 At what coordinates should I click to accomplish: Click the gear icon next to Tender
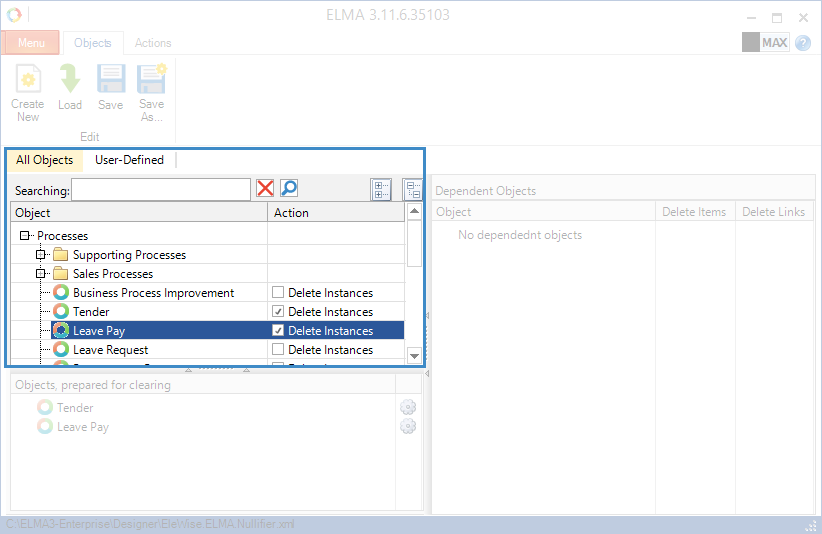click(x=407, y=408)
